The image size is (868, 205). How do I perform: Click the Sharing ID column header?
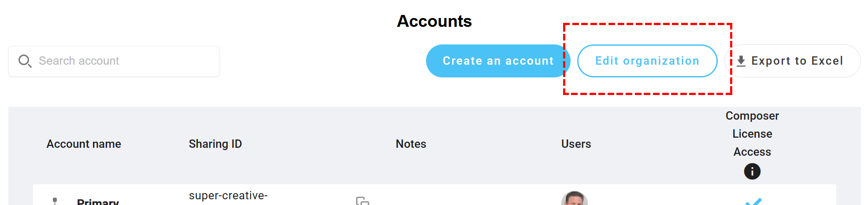215,144
